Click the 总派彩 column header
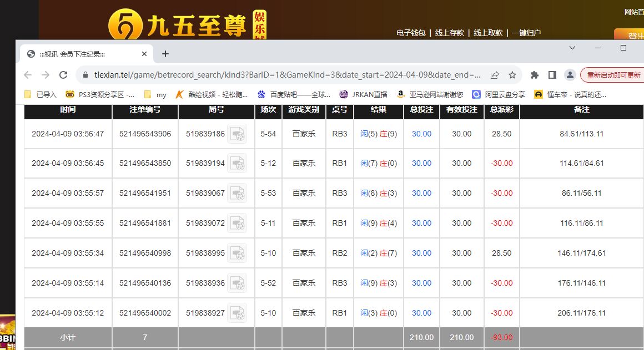The height and width of the screenshot is (350, 644). click(502, 110)
